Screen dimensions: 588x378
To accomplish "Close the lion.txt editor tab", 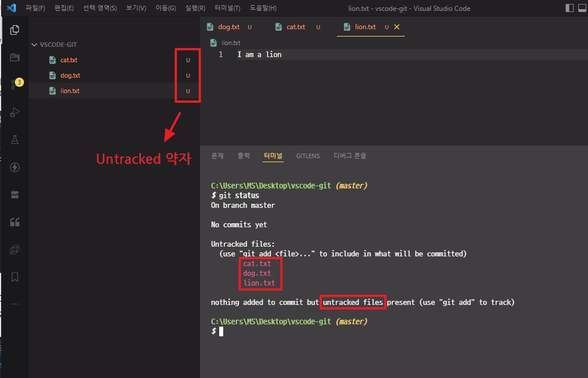I will pos(397,27).
